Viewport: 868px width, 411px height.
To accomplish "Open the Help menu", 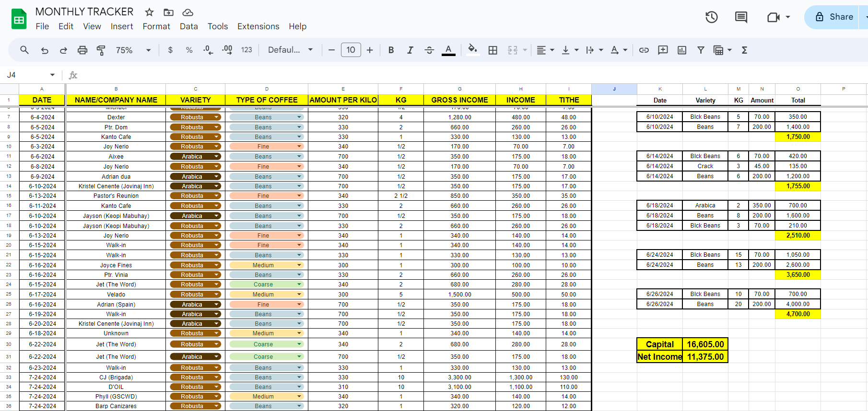I will click(297, 26).
